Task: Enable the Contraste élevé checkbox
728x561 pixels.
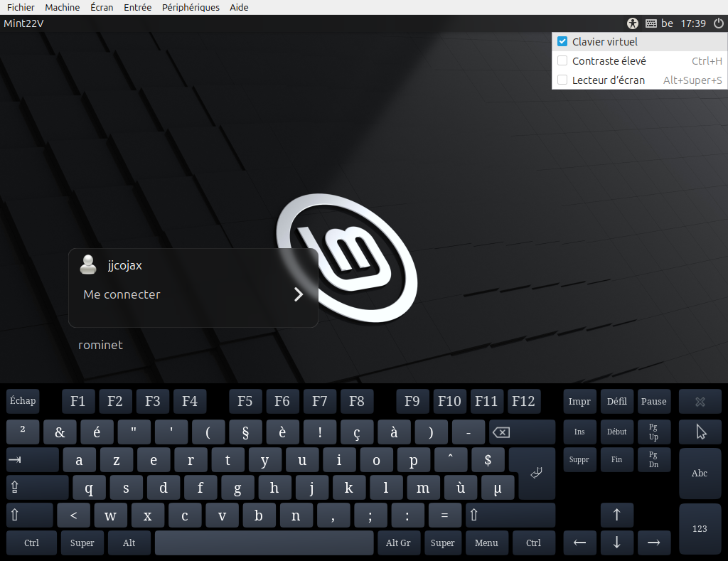Action: coord(562,61)
